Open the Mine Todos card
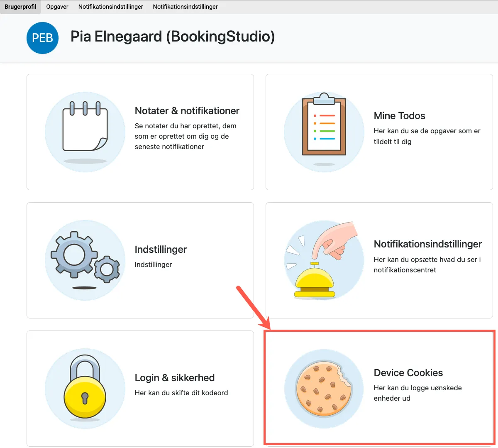The image size is (498, 448). (378, 132)
